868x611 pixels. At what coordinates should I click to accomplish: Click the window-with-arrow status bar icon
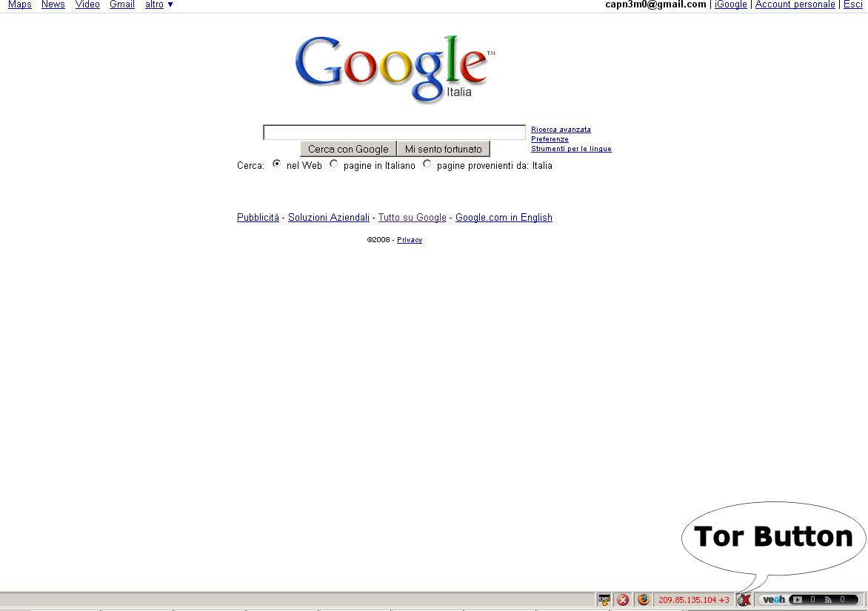click(x=604, y=600)
